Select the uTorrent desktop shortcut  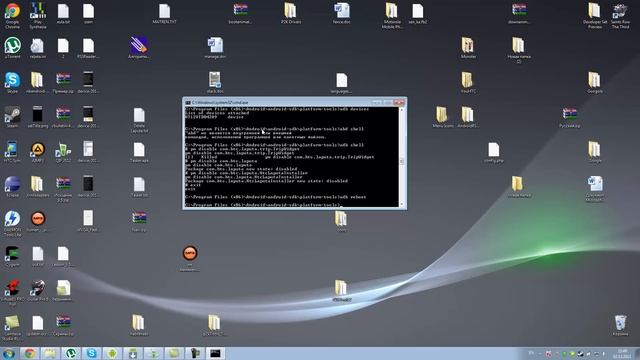12,48
